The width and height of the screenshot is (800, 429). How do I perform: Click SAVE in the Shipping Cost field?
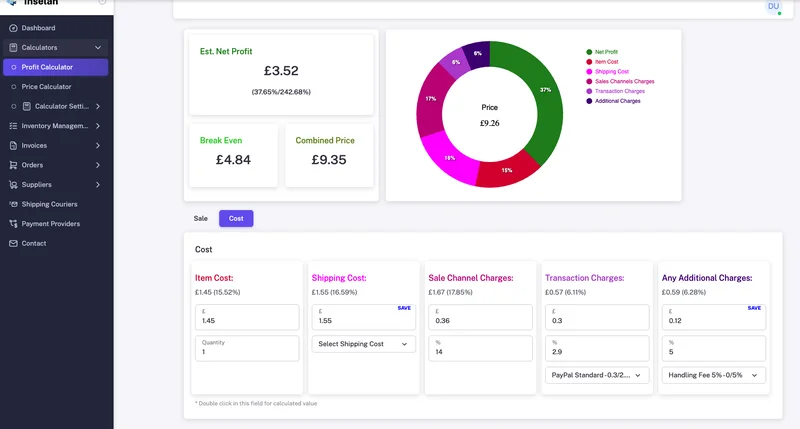[404, 308]
